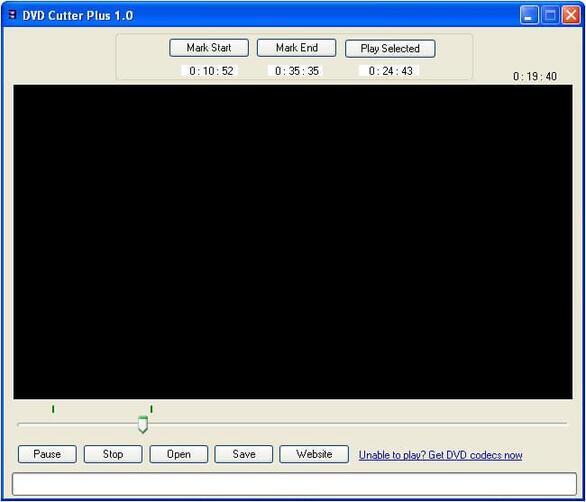
Task: Click the empty status box at bottom
Action: 294,484
